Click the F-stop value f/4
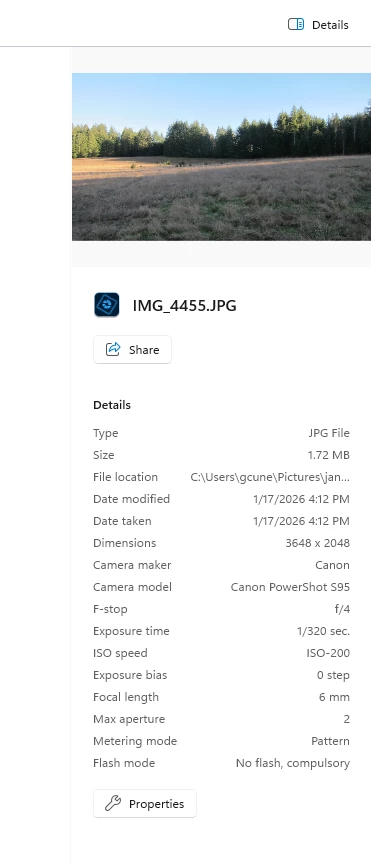371x865 pixels. pyautogui.click(x=342, y=610)
